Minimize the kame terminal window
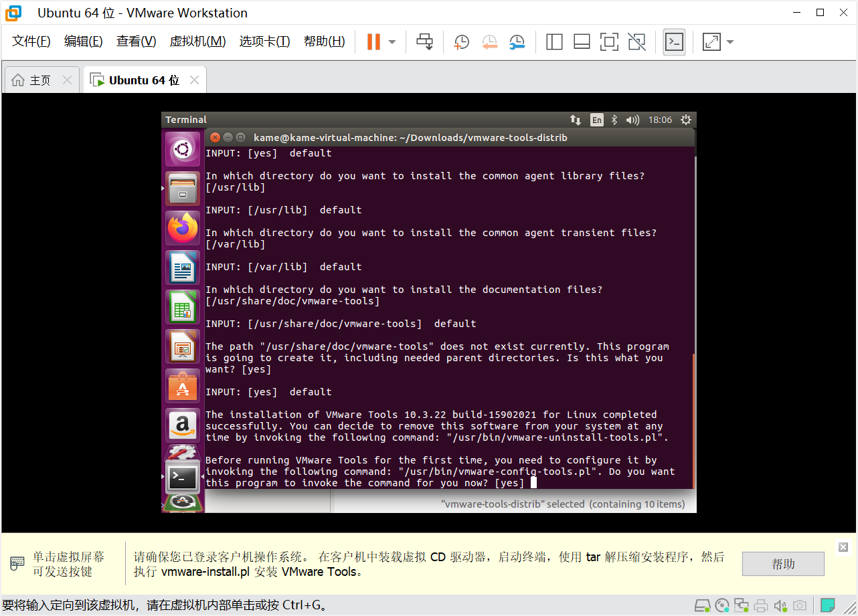Screen dimensions: 858x616 [x=228, y=137]
